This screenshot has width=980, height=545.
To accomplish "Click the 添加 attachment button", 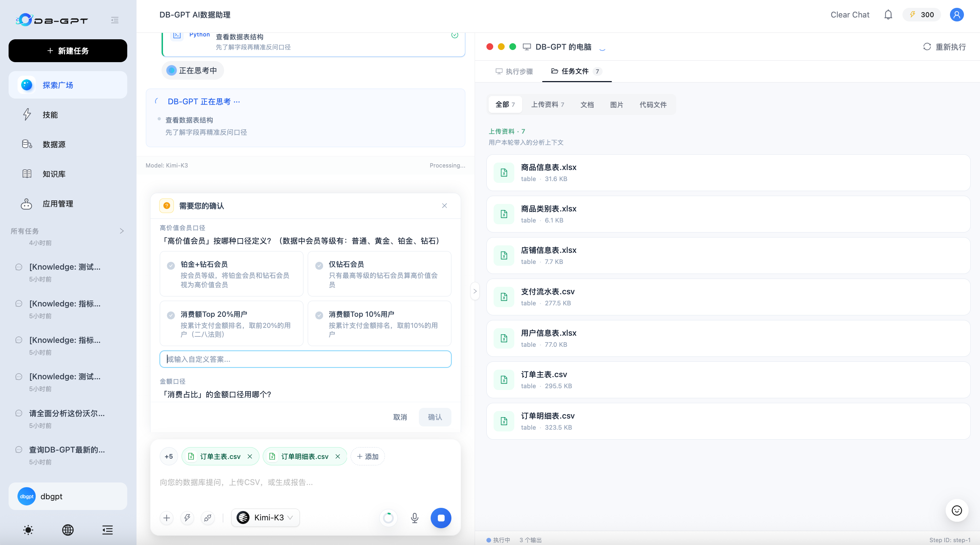I will coord(367,456).
